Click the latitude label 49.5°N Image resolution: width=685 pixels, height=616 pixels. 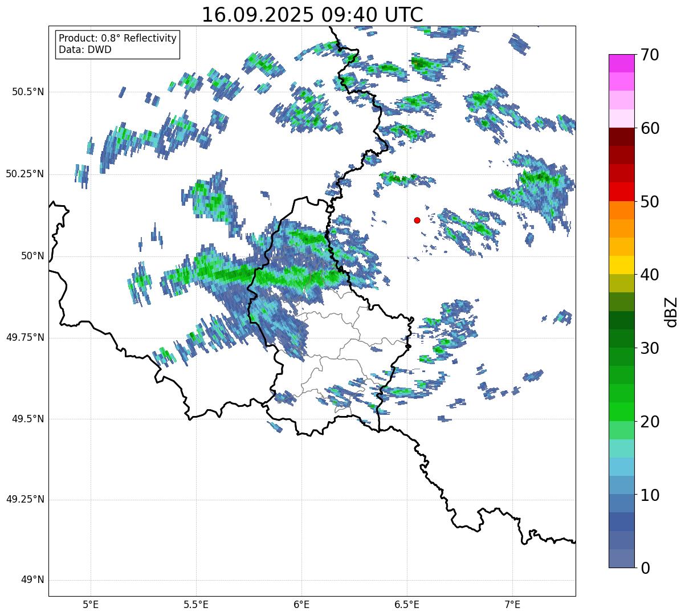(x=28, y=419)
